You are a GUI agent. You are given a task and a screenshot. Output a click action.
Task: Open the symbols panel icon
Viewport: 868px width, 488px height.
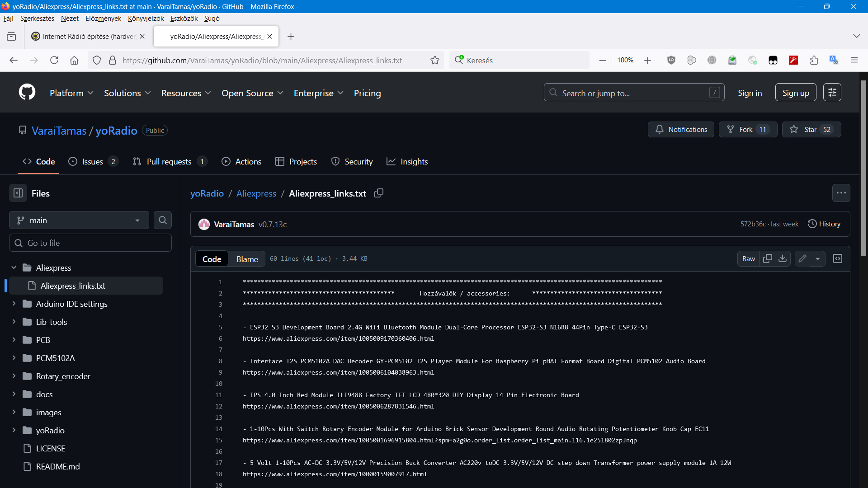tap(838, 258)
